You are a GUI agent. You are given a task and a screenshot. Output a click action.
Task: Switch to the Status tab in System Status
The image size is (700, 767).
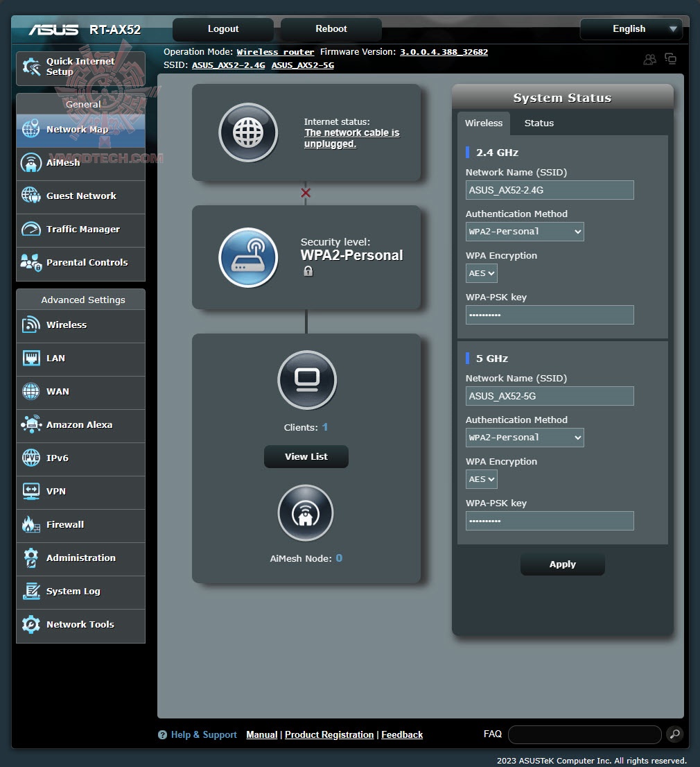539,123
